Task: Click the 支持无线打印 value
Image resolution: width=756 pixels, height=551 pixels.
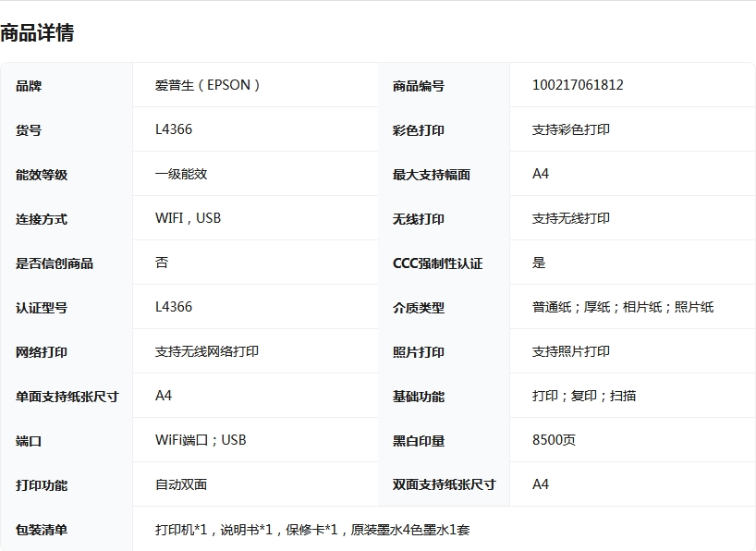Action: pos(571,218)
